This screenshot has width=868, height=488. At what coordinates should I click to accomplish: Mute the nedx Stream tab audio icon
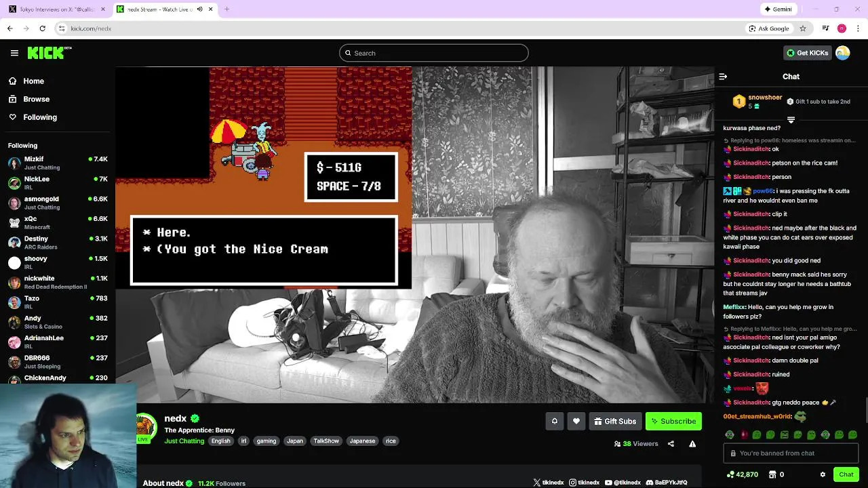tap(199, 9)
